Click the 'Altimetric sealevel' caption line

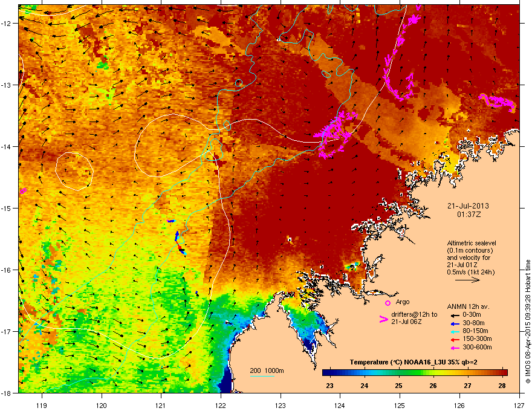pos(472,244)
